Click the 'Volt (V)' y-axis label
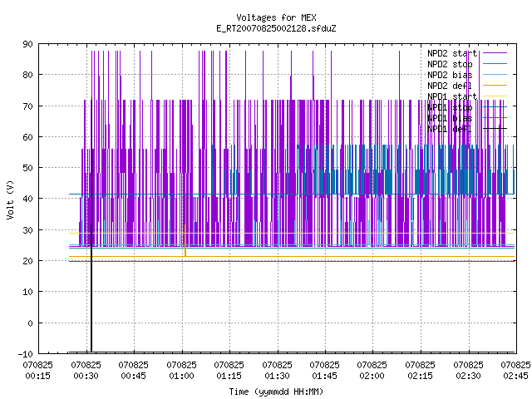The width and height of the screenshot is (532, 399). (x=10, y=199)
